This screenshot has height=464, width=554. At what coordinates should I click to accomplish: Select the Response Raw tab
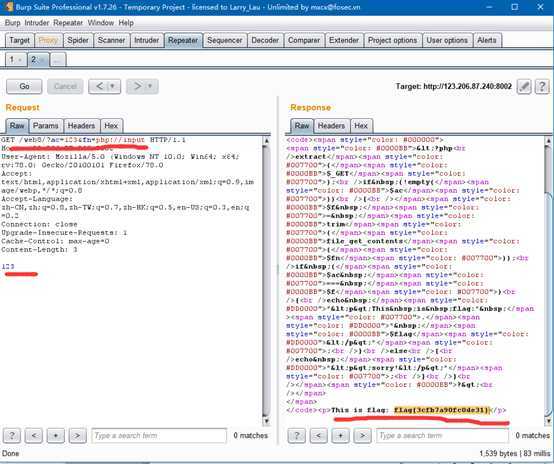(302, 125)
